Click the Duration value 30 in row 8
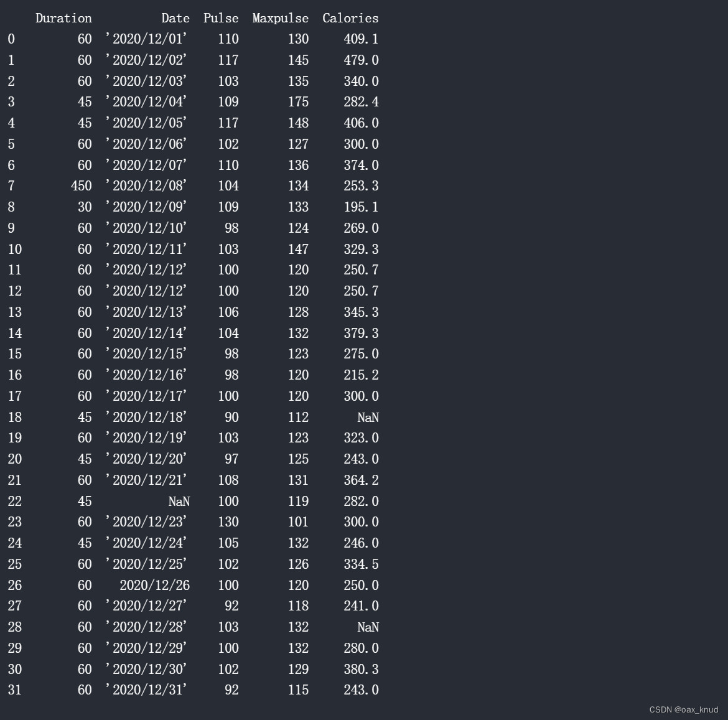 (85, 207)
